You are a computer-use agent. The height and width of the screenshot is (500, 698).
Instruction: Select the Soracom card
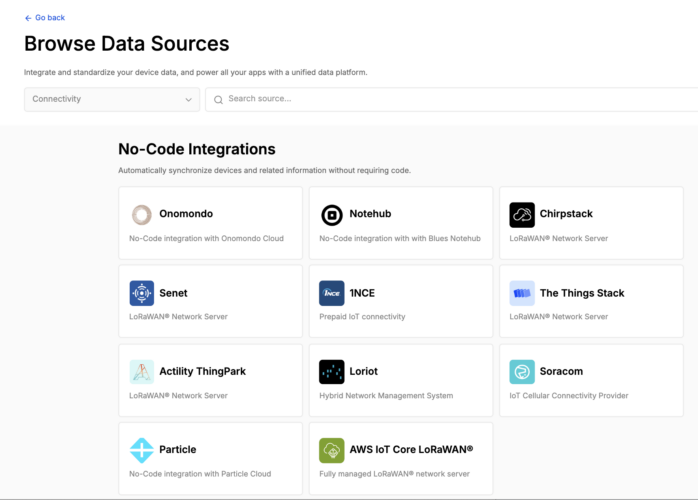coord(591,380)
